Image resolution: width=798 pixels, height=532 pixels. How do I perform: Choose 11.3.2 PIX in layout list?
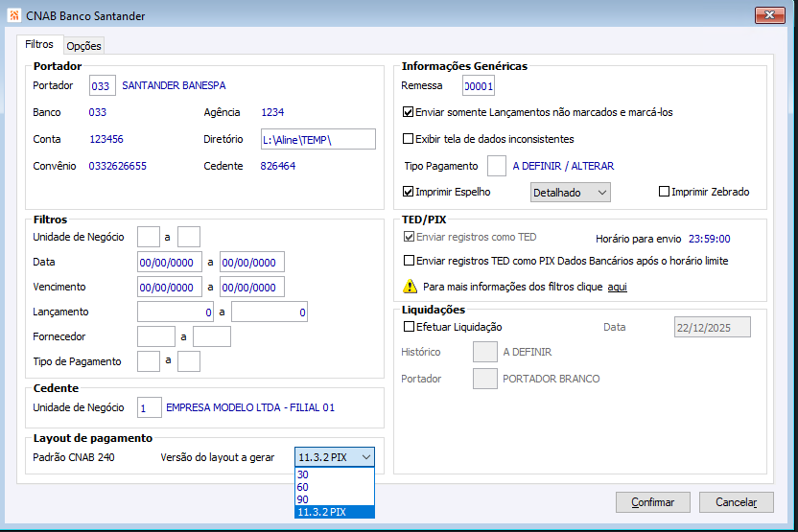click(335, 512)
